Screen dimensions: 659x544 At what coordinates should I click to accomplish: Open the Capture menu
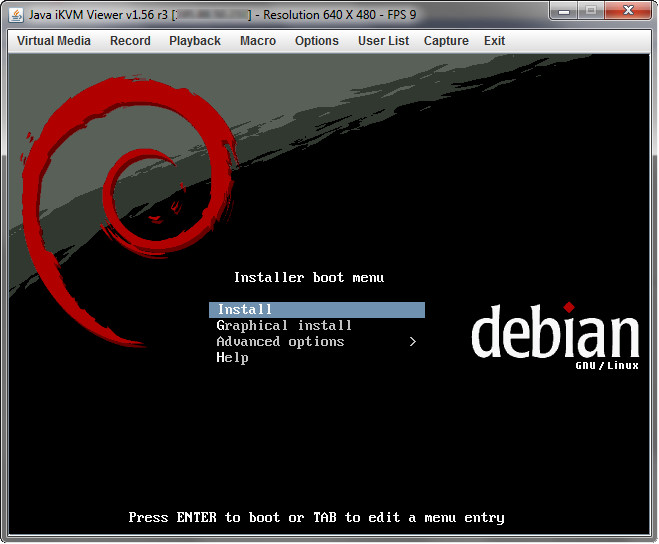[x=446, y=41]
